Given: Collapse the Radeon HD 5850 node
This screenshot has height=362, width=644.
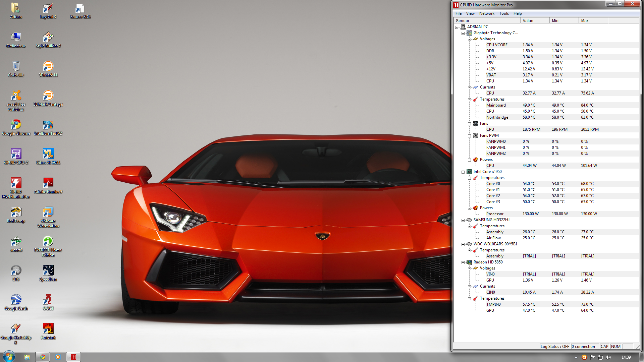Looking at the screenshot, I should [x=463, y=262].
